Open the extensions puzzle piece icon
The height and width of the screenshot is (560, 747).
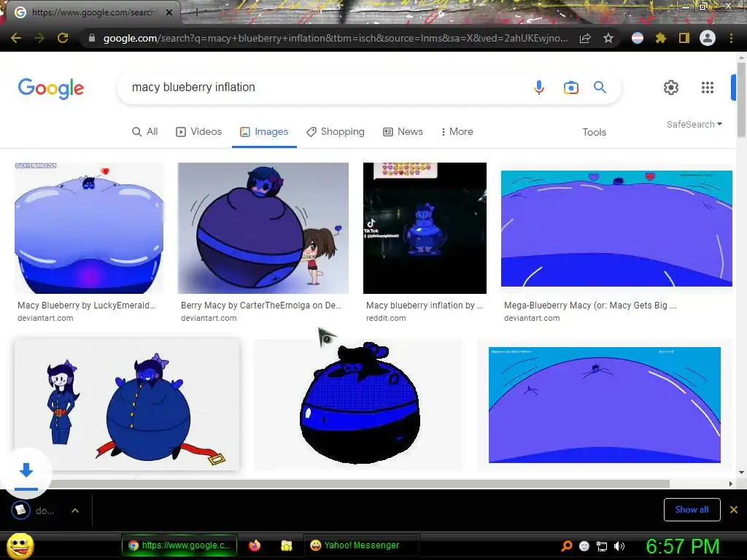pyautogui.click(x=660, y=38)
